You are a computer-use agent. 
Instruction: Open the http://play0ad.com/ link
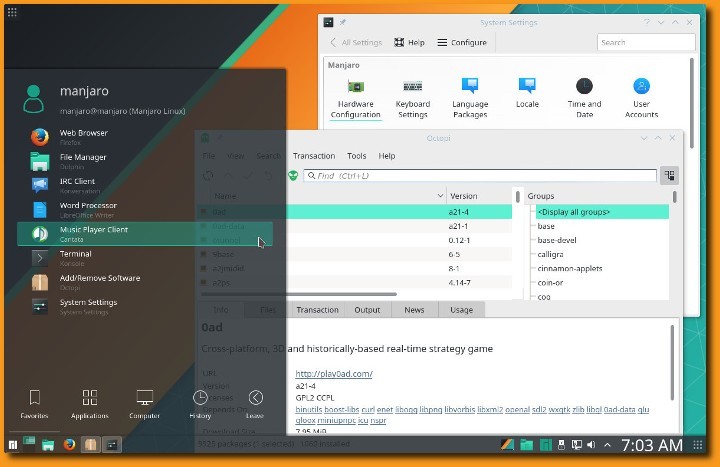click(x=334, y=374)
